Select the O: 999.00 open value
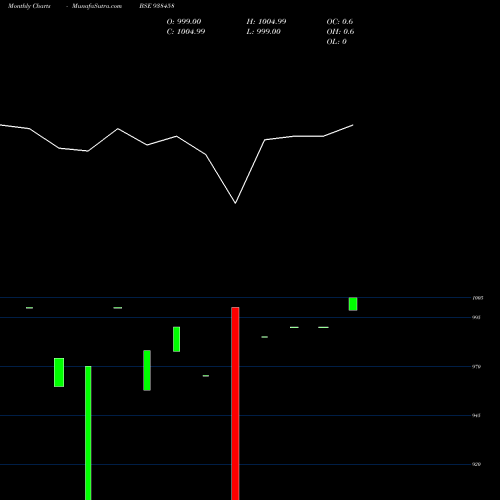The width and height of the screenshot is (500, 500). (184, 22)
